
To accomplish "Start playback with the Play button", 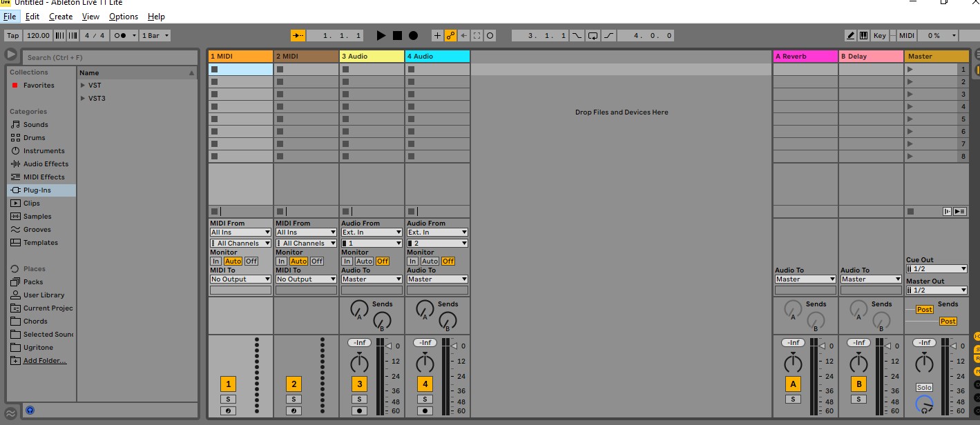I will click(381, 35).
